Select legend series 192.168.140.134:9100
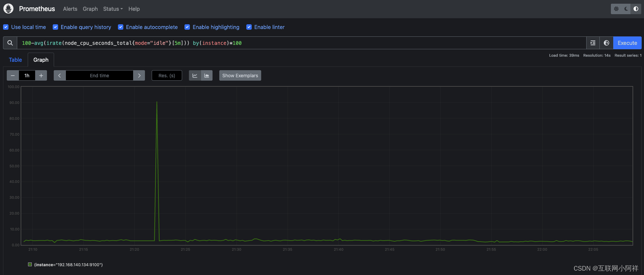 pyautogui.click(x=68, y=265)
